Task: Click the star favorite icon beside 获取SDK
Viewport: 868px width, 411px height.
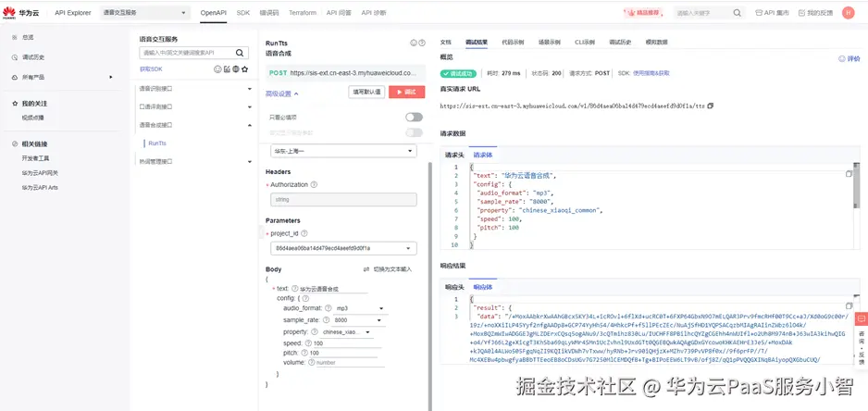Action: pyautogui.click(x=244, y=69)
